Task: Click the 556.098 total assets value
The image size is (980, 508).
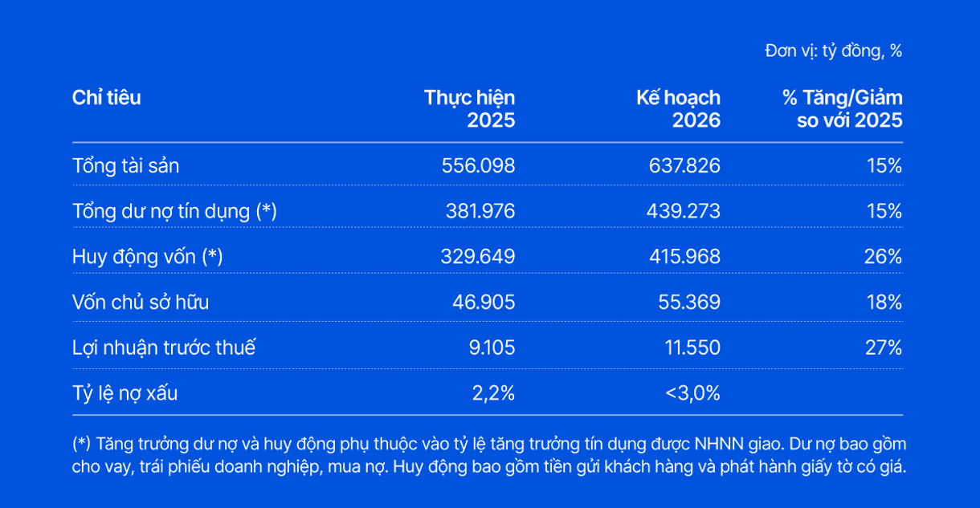Action: pyautogui.click(x=478, y=166)
